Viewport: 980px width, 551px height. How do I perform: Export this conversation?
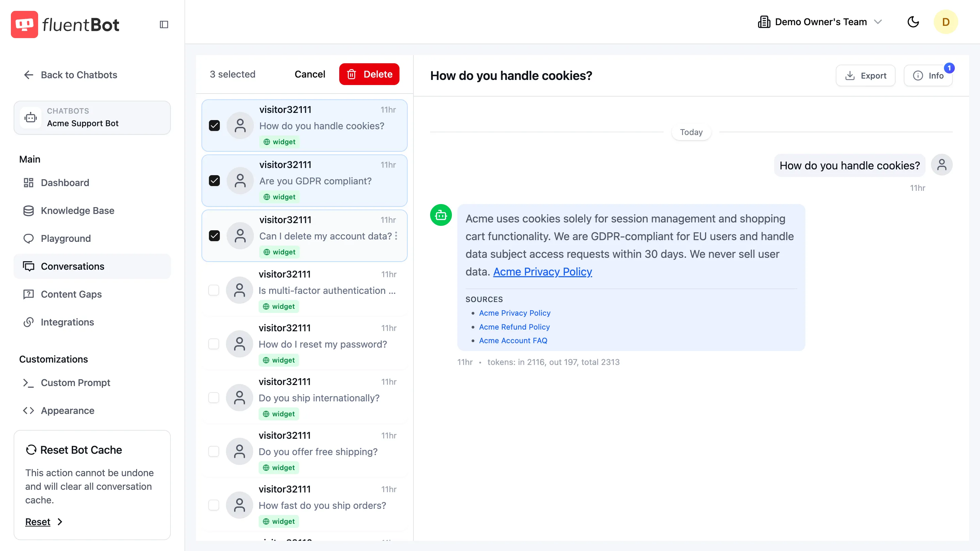[865, 76]
